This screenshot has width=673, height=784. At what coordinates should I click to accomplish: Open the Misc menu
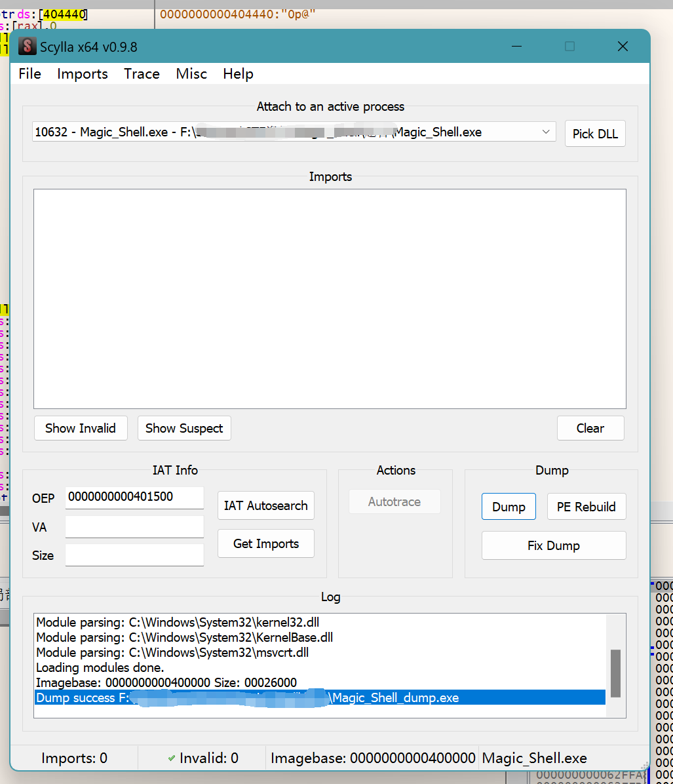tap(191, 74)
